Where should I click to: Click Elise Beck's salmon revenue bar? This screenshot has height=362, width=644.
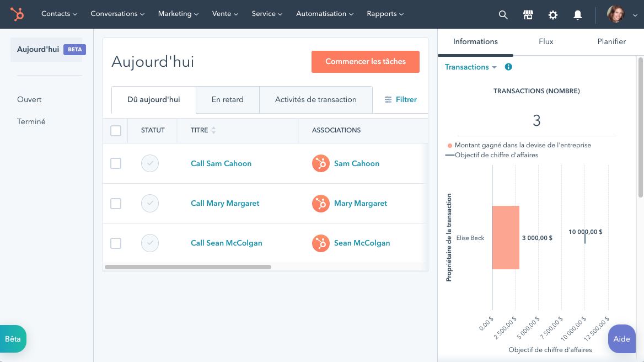pyautogui.click(x=506, y=238)
